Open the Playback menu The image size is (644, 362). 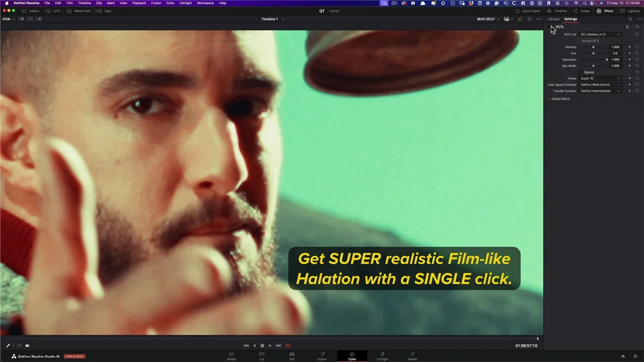tap(139, 3)
